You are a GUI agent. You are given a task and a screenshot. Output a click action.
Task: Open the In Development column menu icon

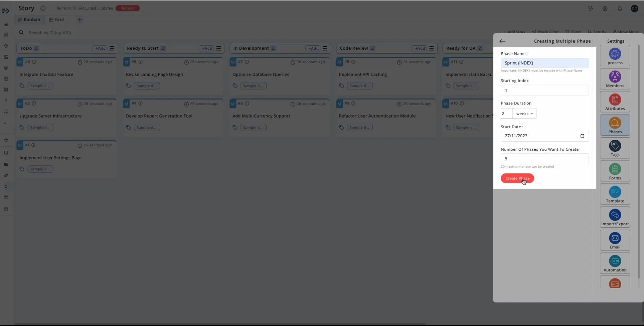pos(325,48)
